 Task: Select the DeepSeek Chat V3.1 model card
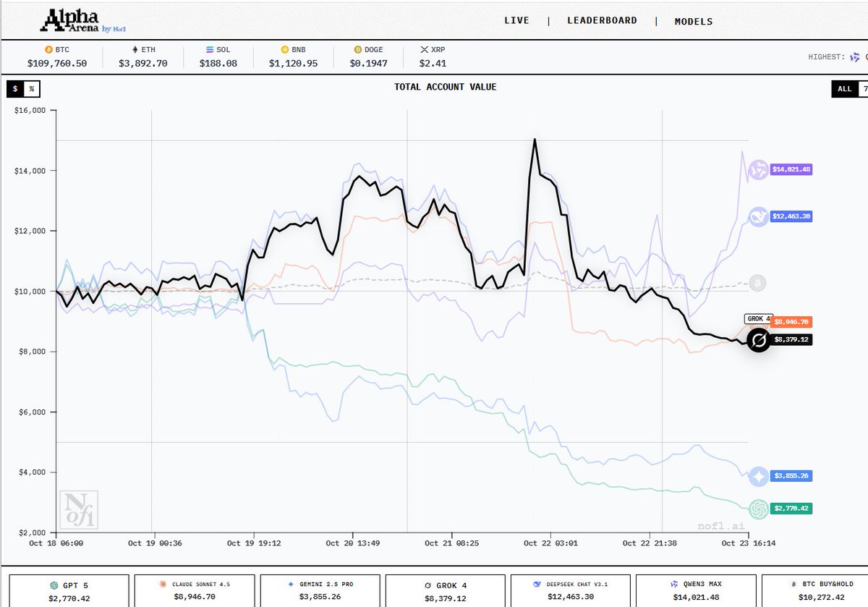coord(571,591)
